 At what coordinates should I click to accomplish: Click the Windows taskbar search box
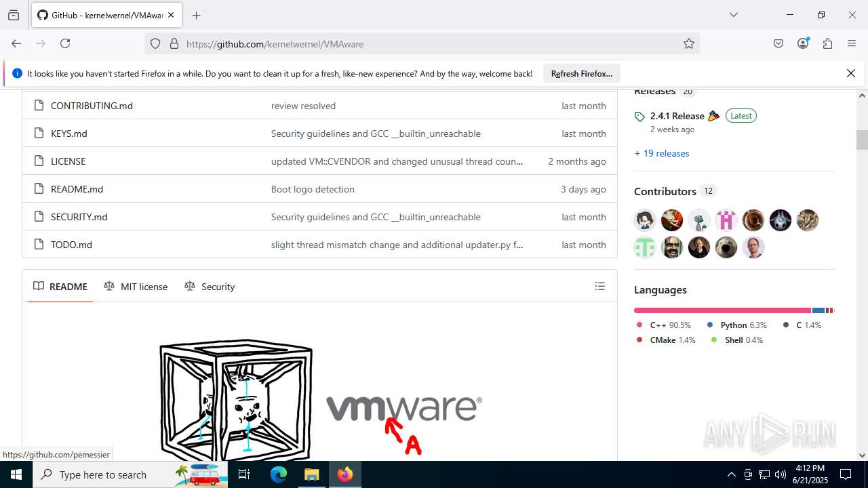tap(130, 474)
